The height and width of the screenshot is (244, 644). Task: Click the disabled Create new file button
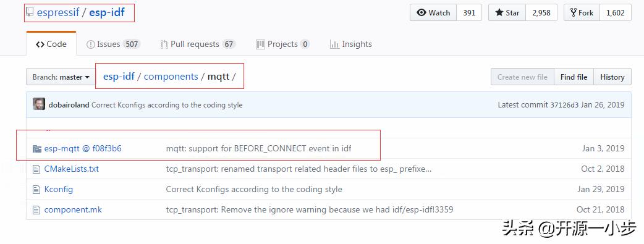click(x=522, y=77)
